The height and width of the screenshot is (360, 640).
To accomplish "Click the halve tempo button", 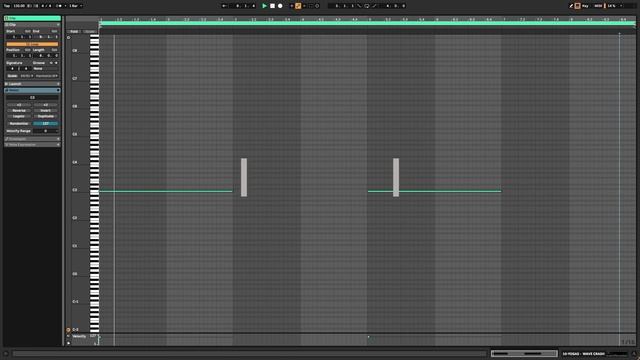I will coord(19,105).
